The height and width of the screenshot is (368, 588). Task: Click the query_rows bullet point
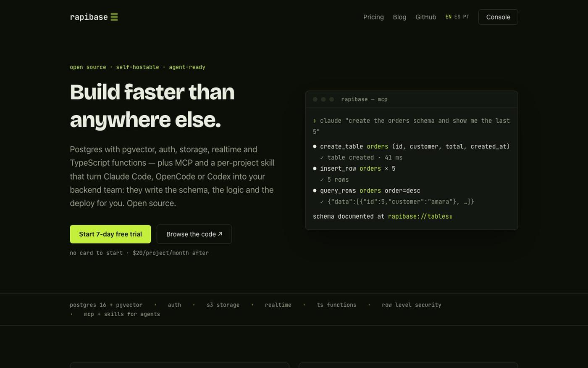pyautogui.click(x=315, y=191)
